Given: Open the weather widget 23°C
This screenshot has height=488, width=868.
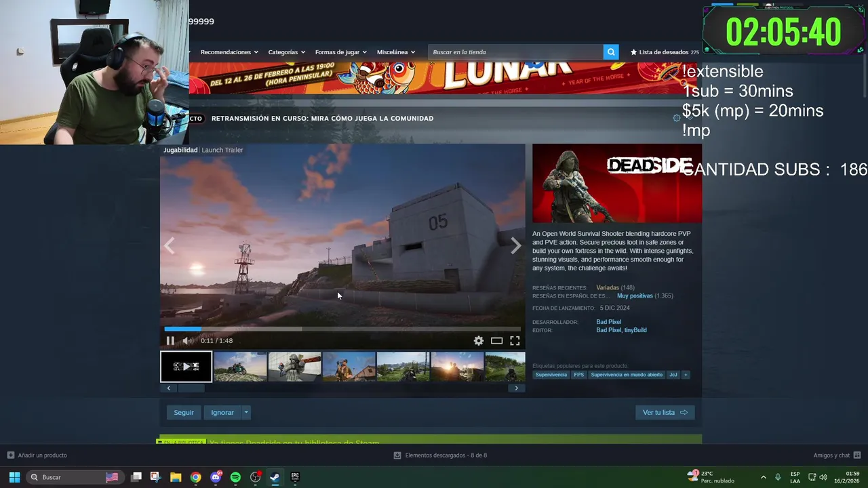Looking at the screenshot, I should tap(711, 477).
